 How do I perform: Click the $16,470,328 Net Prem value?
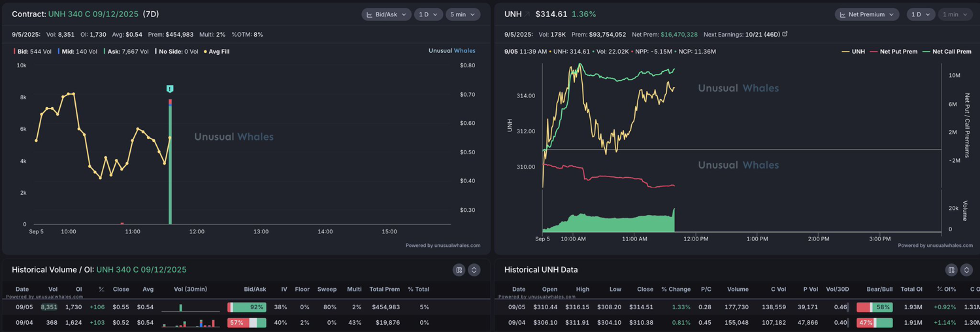click(x=679, y=34)
